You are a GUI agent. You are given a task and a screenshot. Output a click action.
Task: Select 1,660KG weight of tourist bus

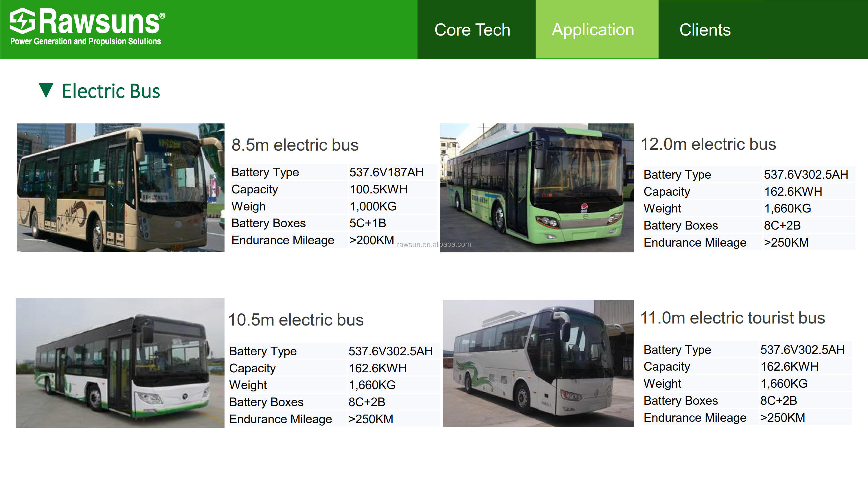pos(784,384)
